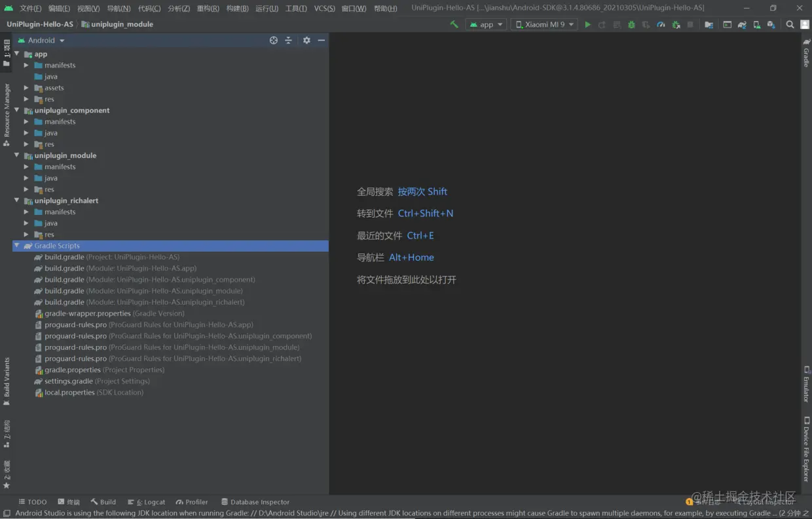Open Project Structure icon in toolbar
This screenshot has height=519, width=812.
[709, 24]
